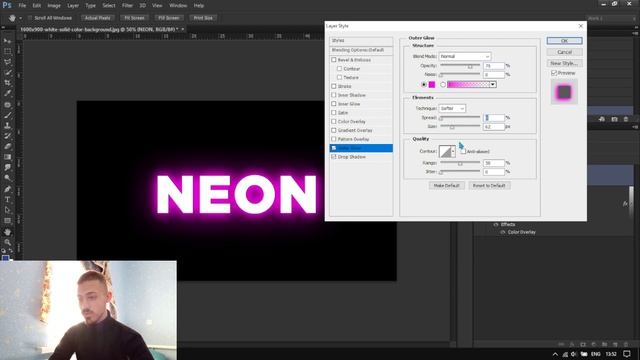This screenshot has width=640, height=360.
Task: Confirm Layer Style with OK
Action: pyautogui.click(x=564, y=41)
